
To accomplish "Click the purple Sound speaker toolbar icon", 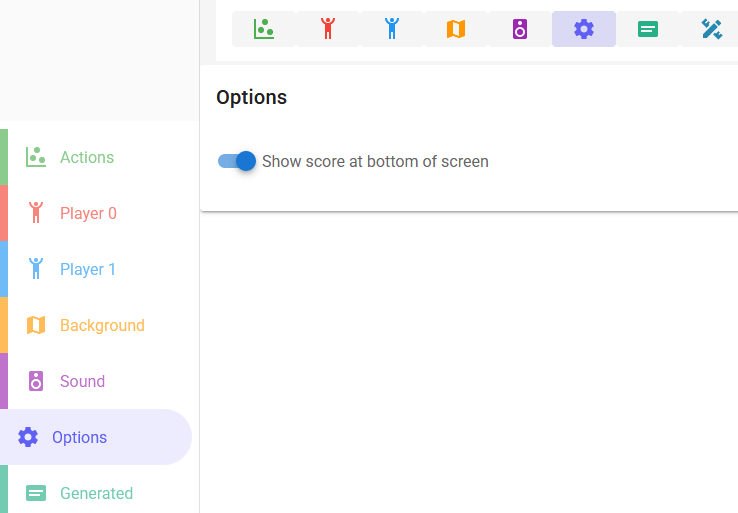I will [x=520, y=29].
